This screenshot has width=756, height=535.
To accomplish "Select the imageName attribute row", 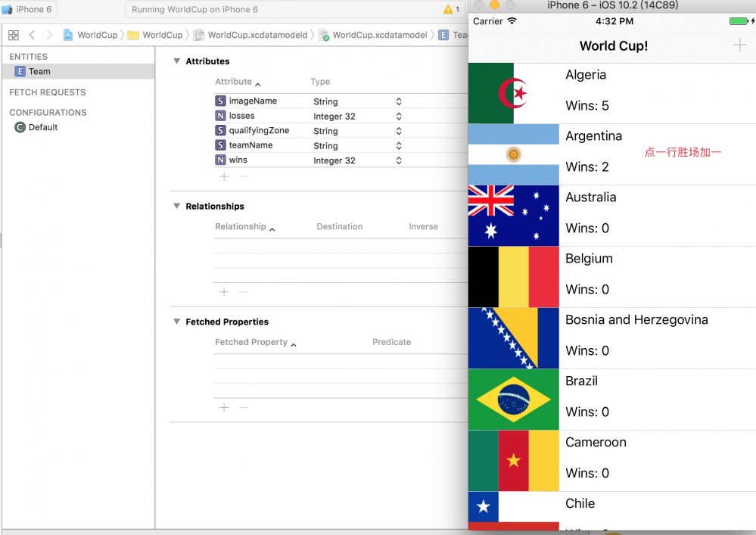I will (341, 101).
